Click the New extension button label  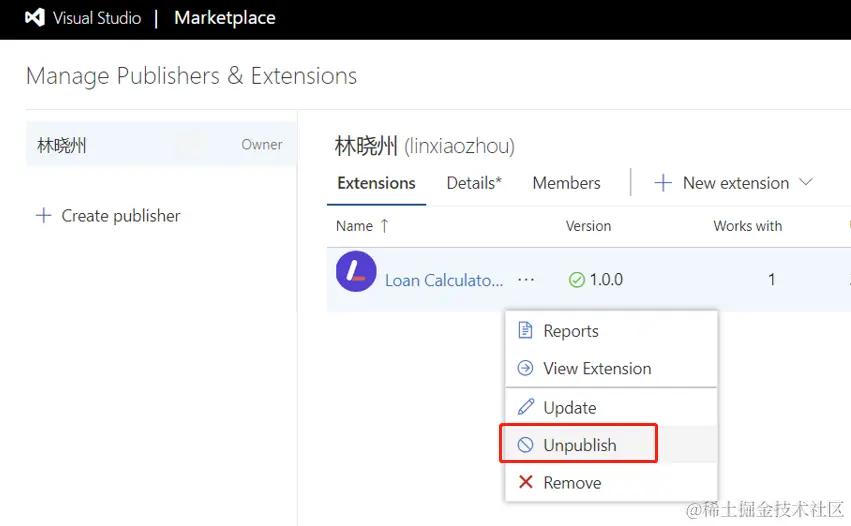(735, 183)
